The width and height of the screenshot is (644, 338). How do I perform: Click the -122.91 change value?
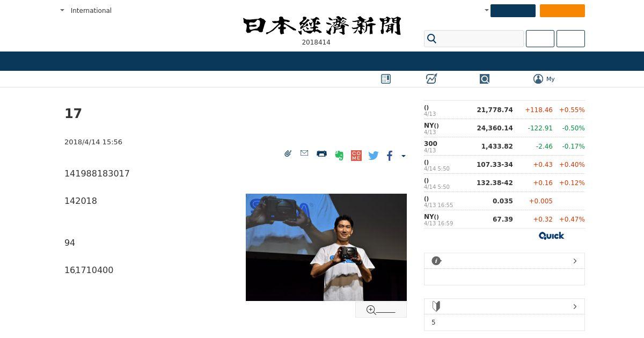tap(540, 128)
